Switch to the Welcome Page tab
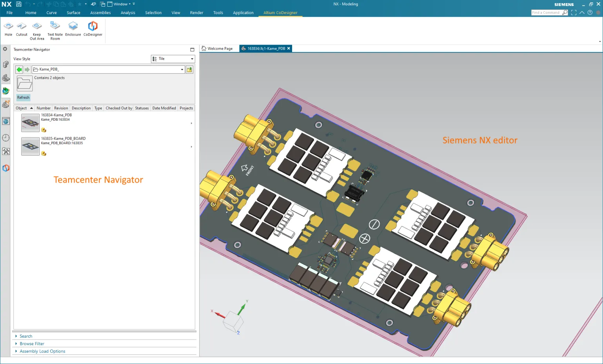Screen dimensions: 603x364 tap(217, 49)
